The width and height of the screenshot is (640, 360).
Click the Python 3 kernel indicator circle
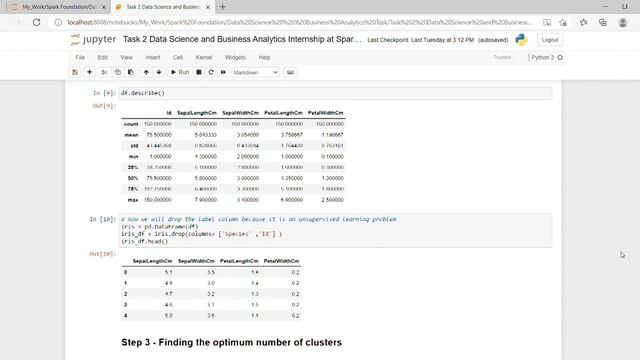[x=560, y=58]
